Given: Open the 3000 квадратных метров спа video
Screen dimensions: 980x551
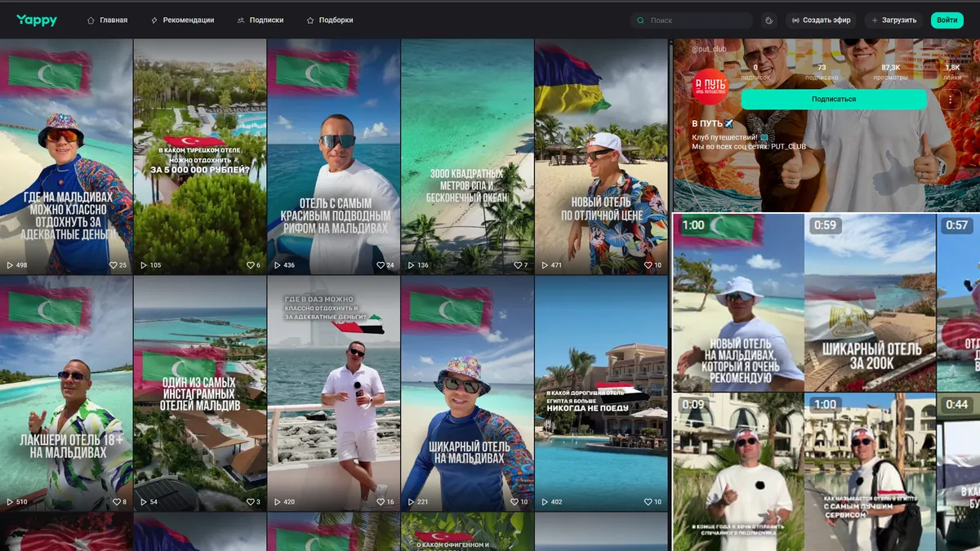Looking at the screenshot, I should [x=468, y=156].
